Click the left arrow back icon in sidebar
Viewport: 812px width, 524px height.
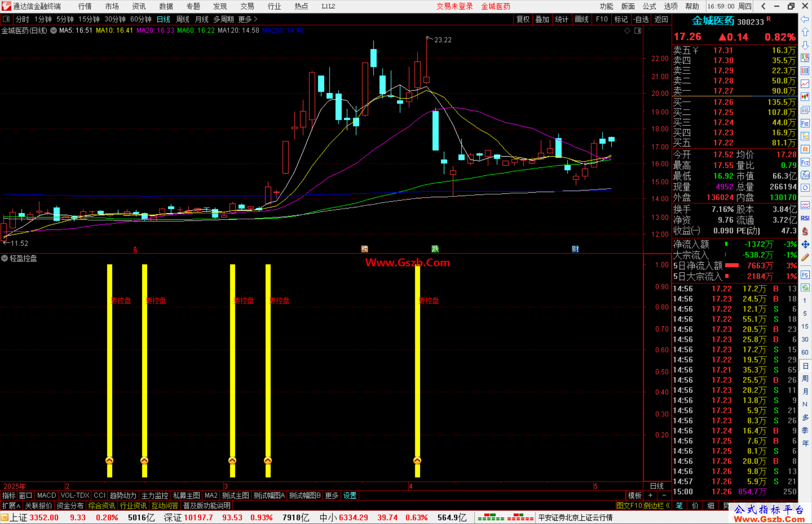tap(805, 19)
